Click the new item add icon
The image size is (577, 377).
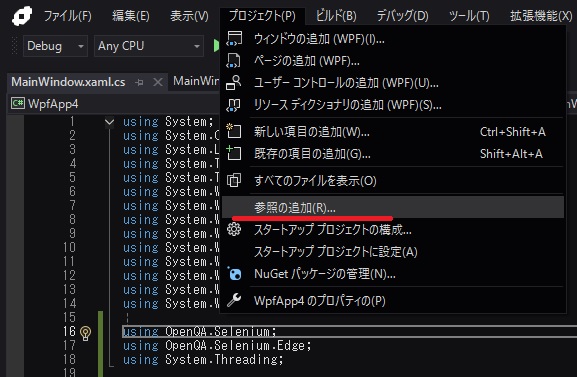click(234, 131)
